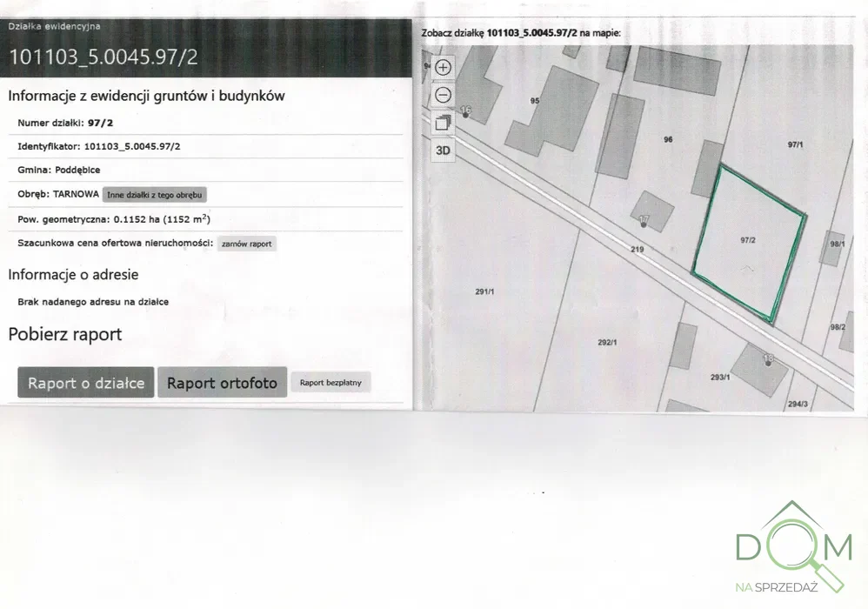Click the 'Raport ortofoto' button
The height and width of the screenshot is (609, 868).
tap(222, 383)
